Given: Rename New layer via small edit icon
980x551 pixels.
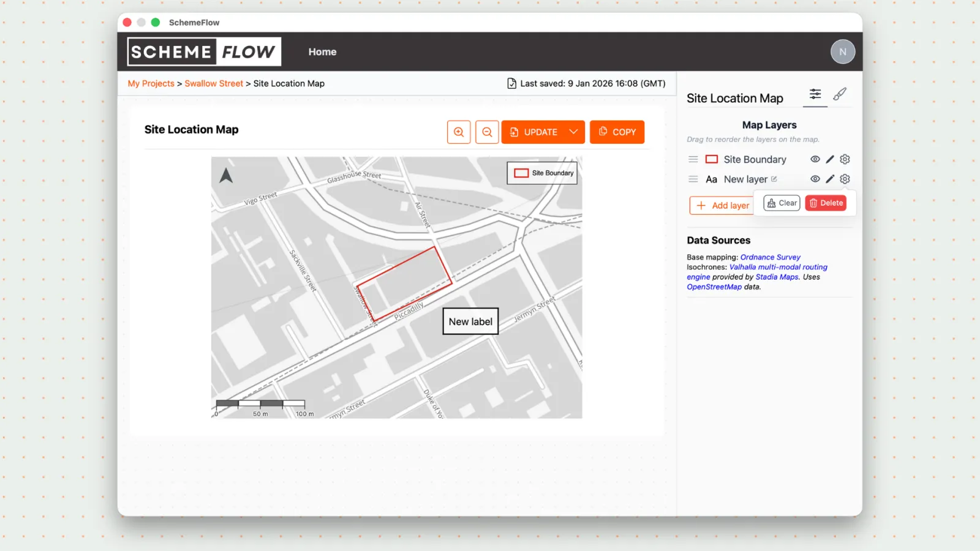Looking at the screenshot, I should 774,179.
